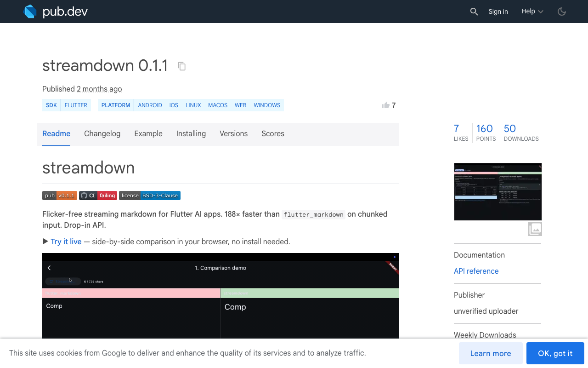Click the Weekly Downloads heading
This screenshot has height=368, width=588.
pyautogui.click(x=485, y=335)
